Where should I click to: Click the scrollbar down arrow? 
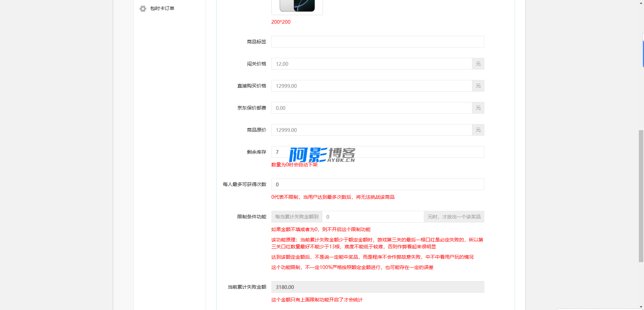[641, 307]
